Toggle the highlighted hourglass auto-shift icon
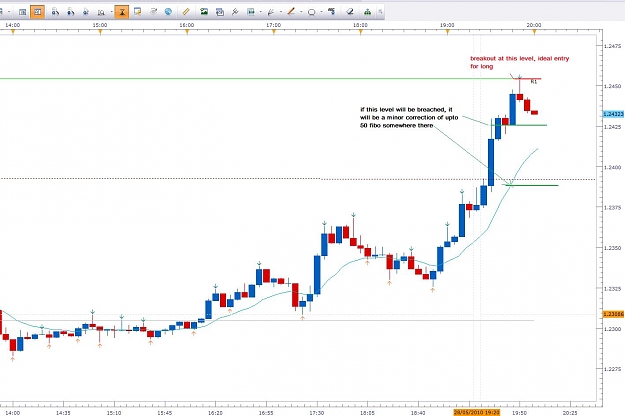The height and width of the screenshot is (416, 625). [122, 12]
